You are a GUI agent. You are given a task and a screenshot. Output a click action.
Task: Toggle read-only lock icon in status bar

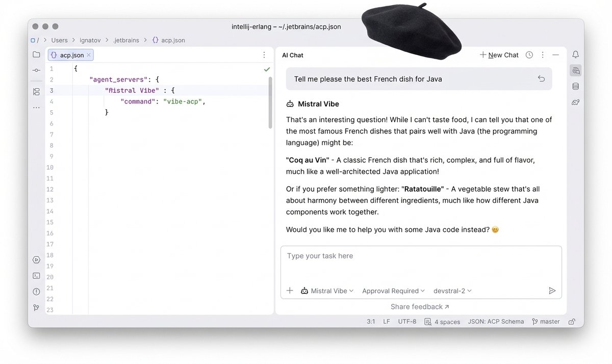pos(572,322)
